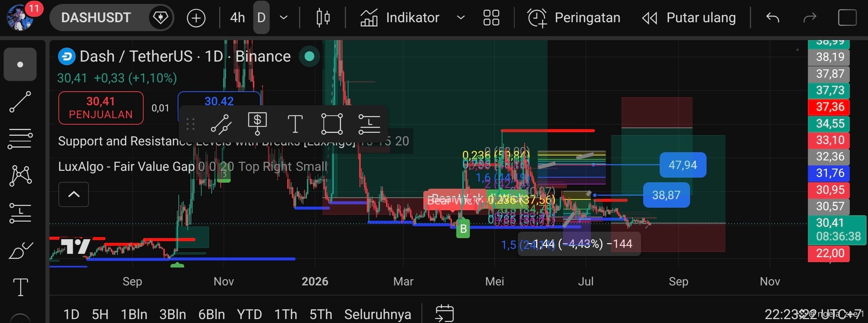Open DASHUSDT symbol search
Screen dimensions: 868x323
point(96,18)
